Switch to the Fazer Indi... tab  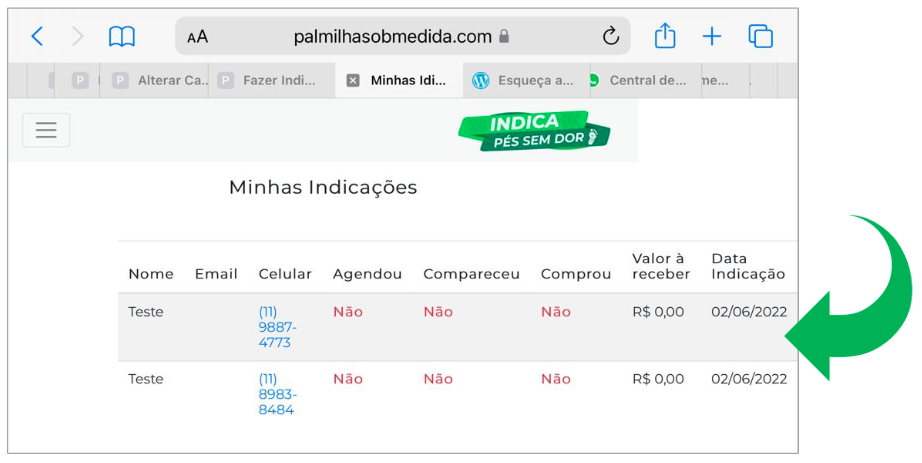point(266,81)
